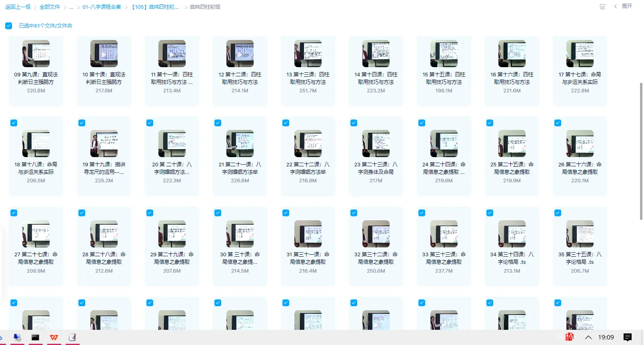Uncheck the checkbox on lesson 26 file

point(558,123)
